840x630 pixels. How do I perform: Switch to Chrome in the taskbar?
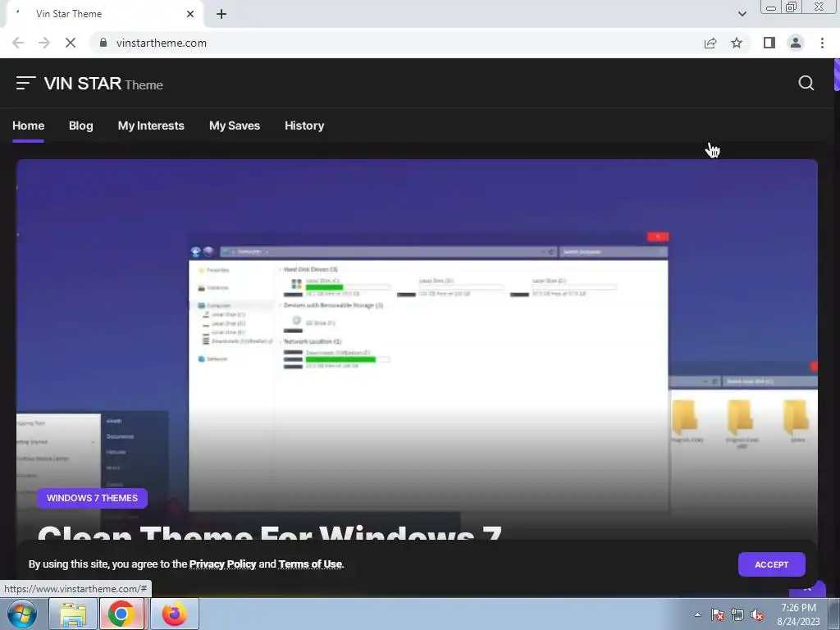point(121,614)
